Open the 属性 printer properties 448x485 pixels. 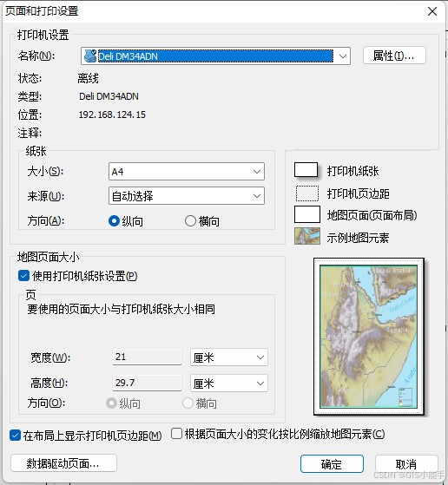[x=394, y=56]
